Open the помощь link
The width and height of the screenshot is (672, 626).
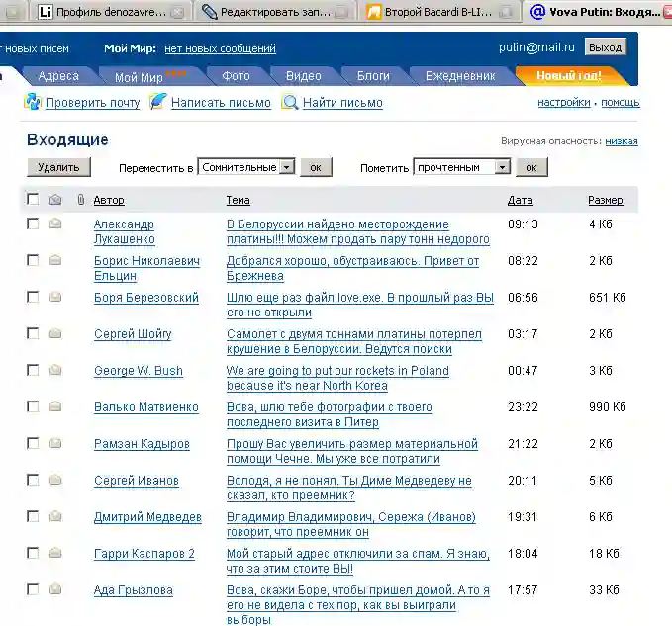click(621, 103)
